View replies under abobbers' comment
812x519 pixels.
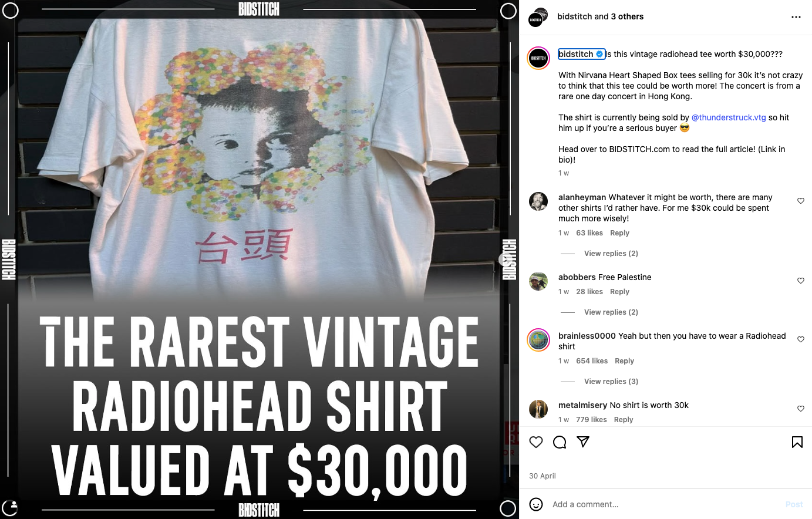[611, 312]
